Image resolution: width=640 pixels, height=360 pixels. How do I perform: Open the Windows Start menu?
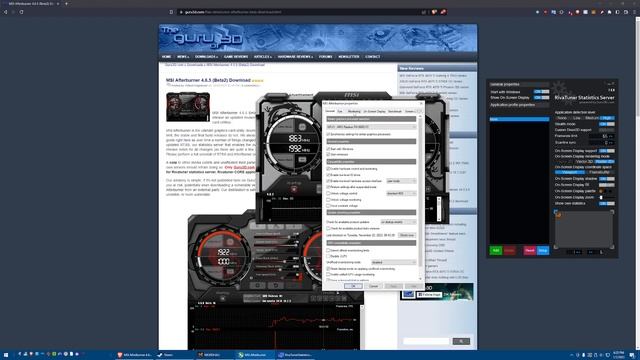click(x=6, y=355)
